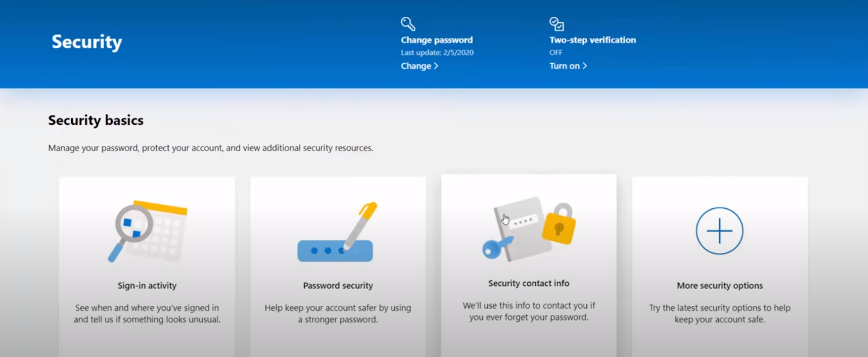The height and width of the screenshot is (357, 868).
Task: Click the chevron next to Turn on
Action: 584,66
